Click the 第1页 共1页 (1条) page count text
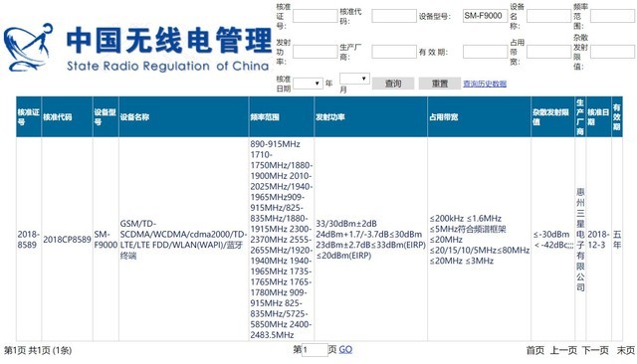This screenshot has width=637, height=364. coord(38,350)
